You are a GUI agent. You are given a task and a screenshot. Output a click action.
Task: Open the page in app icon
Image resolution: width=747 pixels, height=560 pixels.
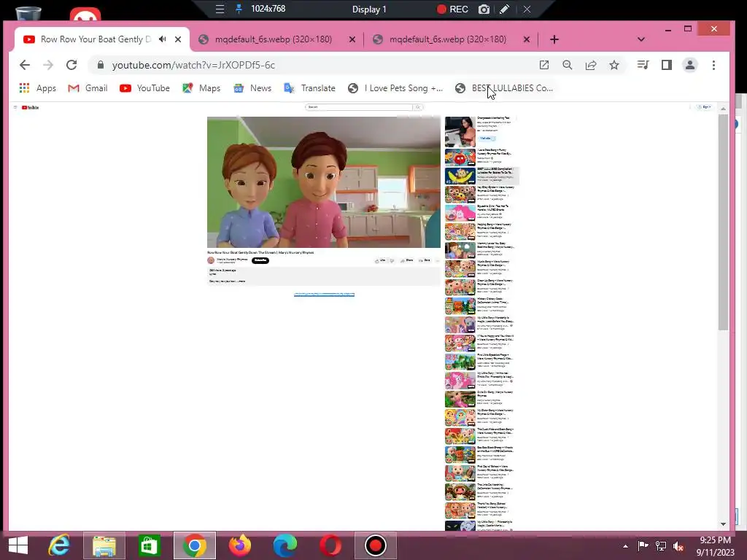(544, 65)
